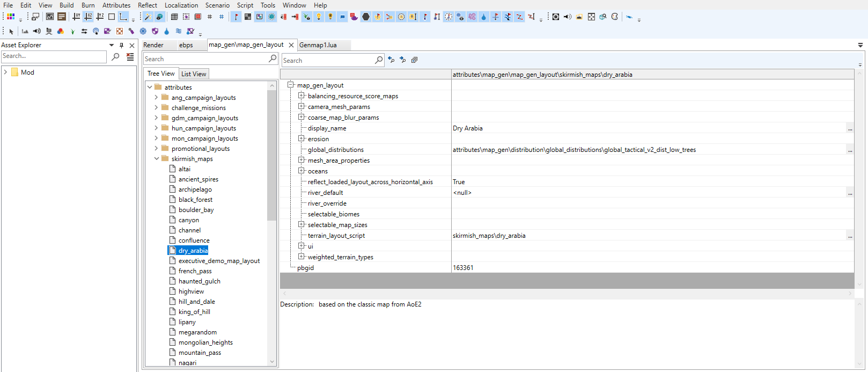
Task: Click the checkerboard tool icon in second row
Action: pyautogui.click(x=120, y=31)
